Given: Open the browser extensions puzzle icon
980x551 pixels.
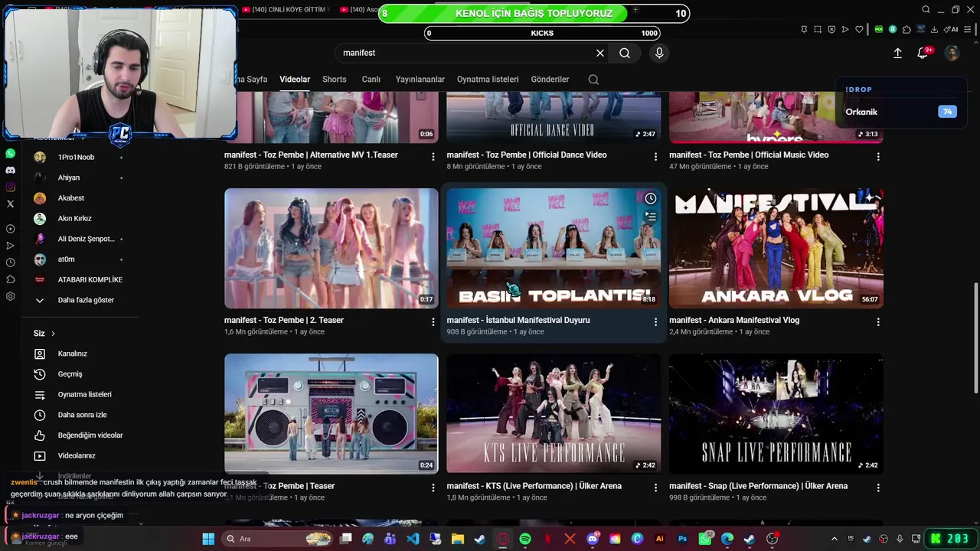Looking at the screenshot, I should (906, 29).
